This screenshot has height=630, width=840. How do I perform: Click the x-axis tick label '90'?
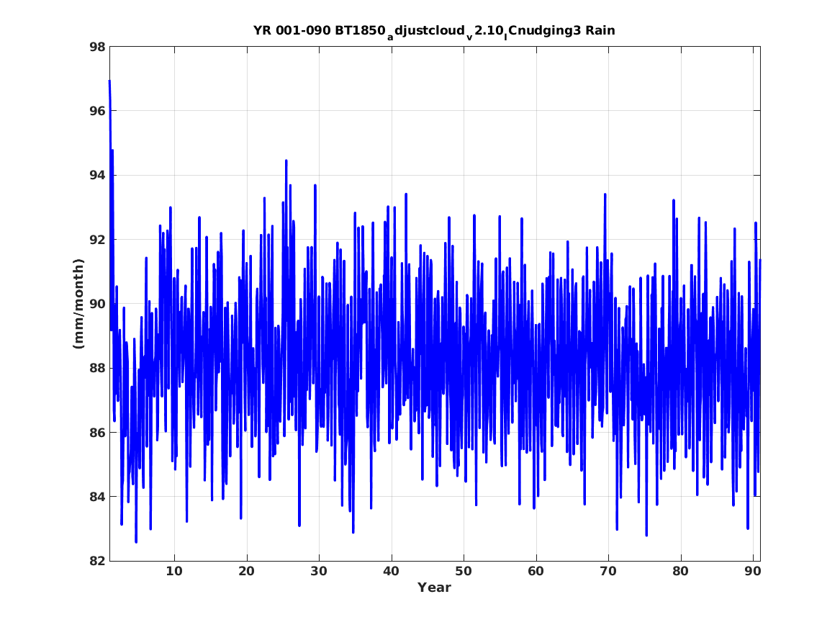tap(753, 572)
